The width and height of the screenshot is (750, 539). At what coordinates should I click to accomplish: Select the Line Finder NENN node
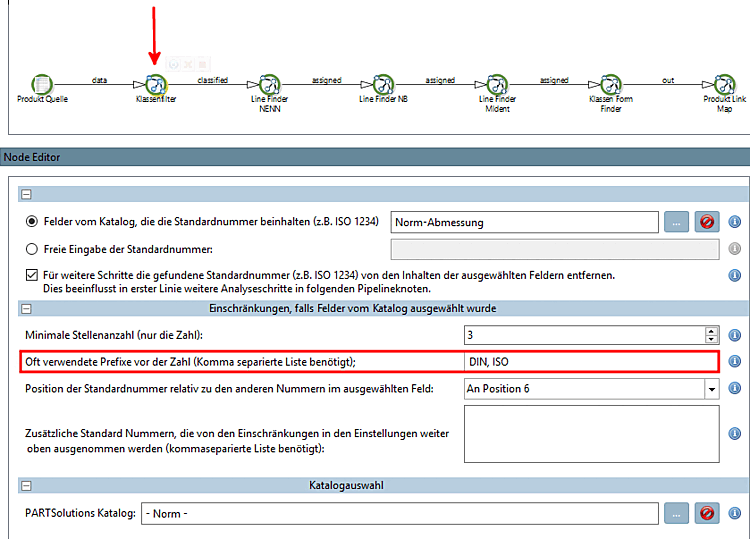click(270, 85)
